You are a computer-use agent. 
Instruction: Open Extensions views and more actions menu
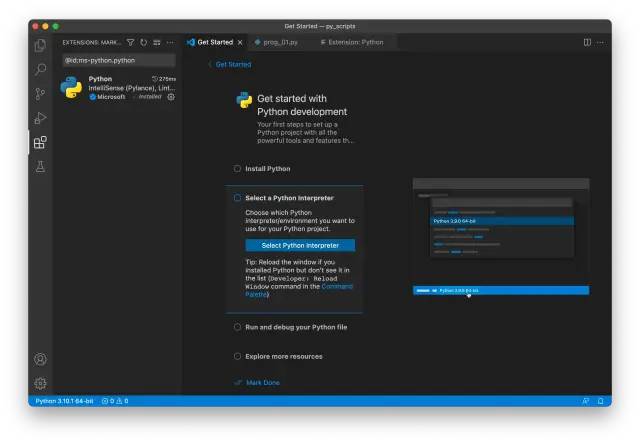coord(170,42)
